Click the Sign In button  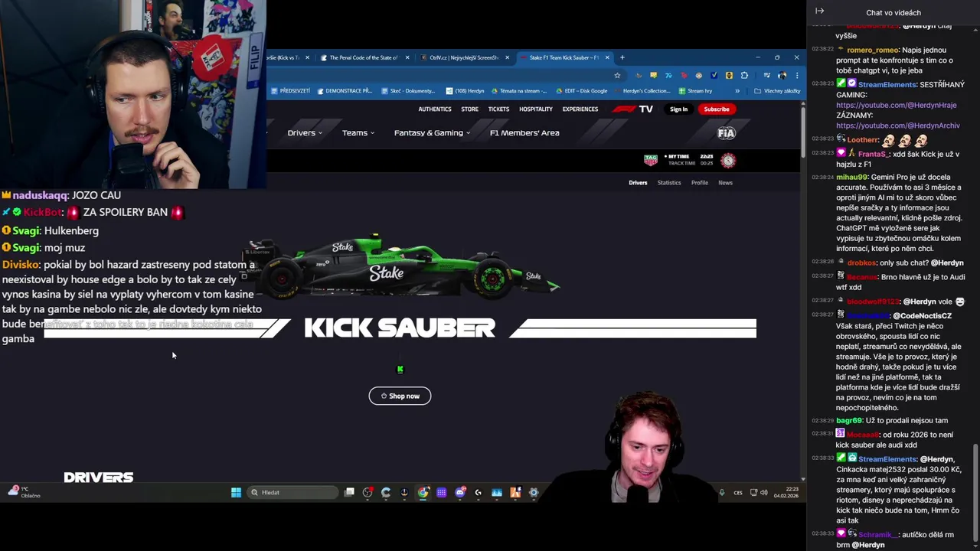click(678, 109)
